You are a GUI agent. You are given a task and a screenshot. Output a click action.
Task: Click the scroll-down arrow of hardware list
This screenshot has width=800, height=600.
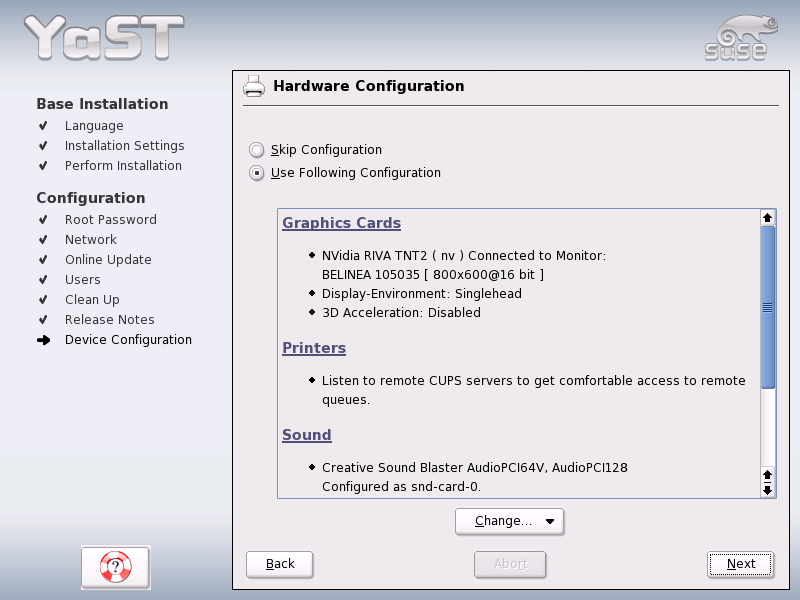[767, 490]
